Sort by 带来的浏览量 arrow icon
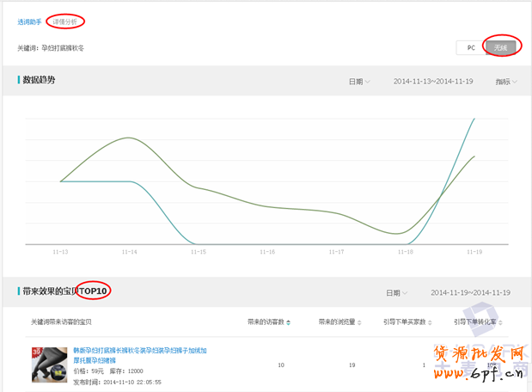The image size is (532, 392). tap(359, 322)
